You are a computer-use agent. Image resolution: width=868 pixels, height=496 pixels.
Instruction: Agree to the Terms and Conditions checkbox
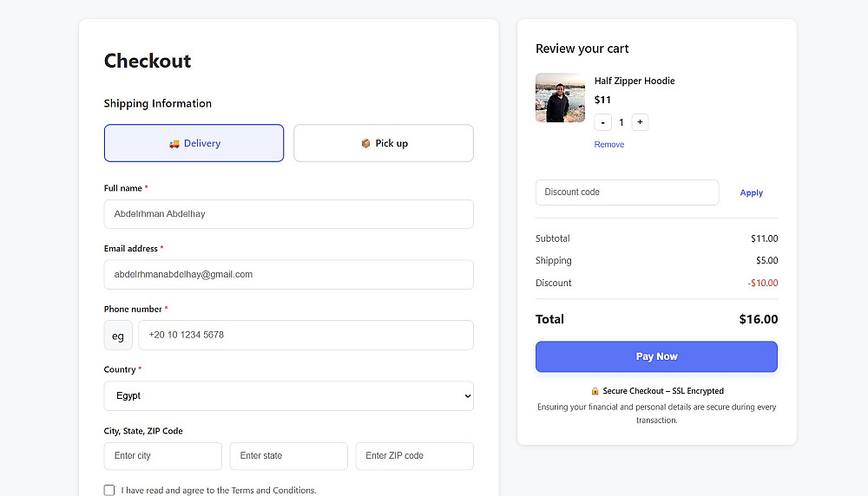click(x=109, y=490)
